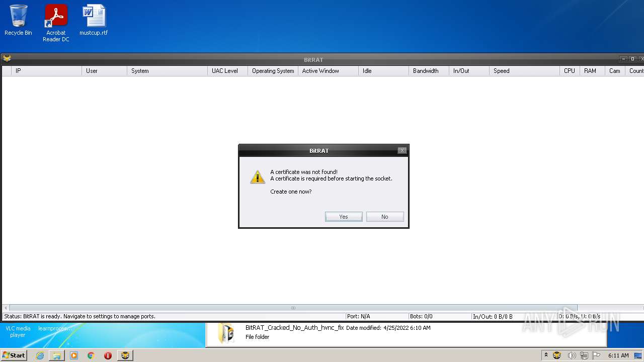Viewport: 644px width, 362px height.
Task: Click scrollbar left arrow in BitRAT window
Action: [6, 308]
